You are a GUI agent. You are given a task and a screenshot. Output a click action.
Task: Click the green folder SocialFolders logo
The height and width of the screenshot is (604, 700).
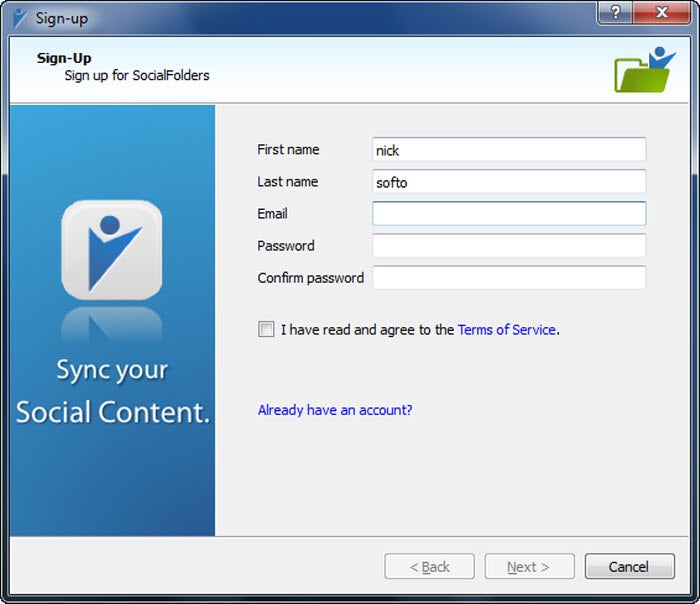(645, 70)
